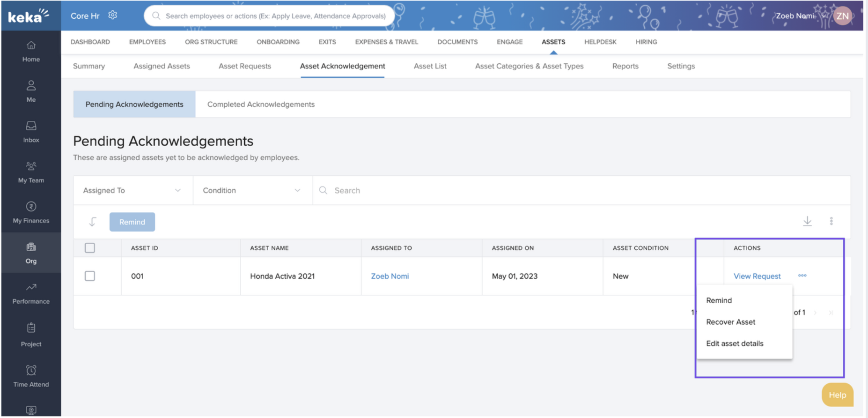868x418 pixels.
Task: Choose Recover Asset from the actions menu
Action: (x=730, y=322)
